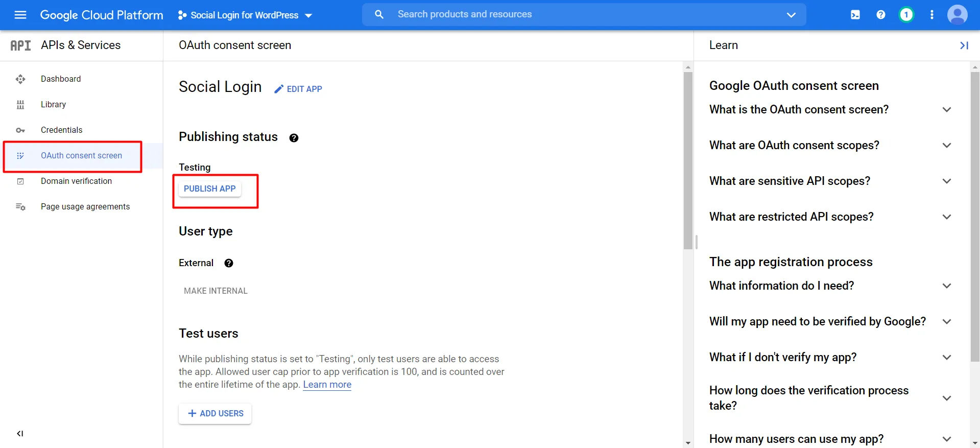Activate Cloud Shell terminal icon
The image size is (980, 448).
[855, 15]
